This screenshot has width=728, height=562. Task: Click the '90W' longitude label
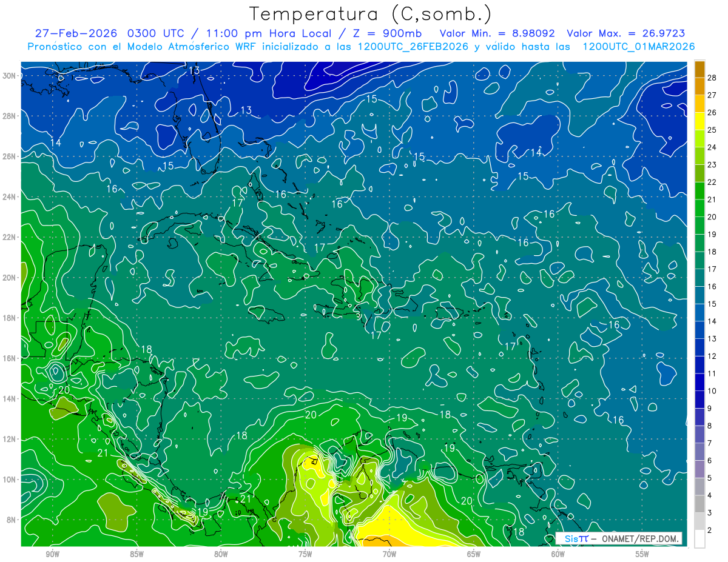click(52, 554)
